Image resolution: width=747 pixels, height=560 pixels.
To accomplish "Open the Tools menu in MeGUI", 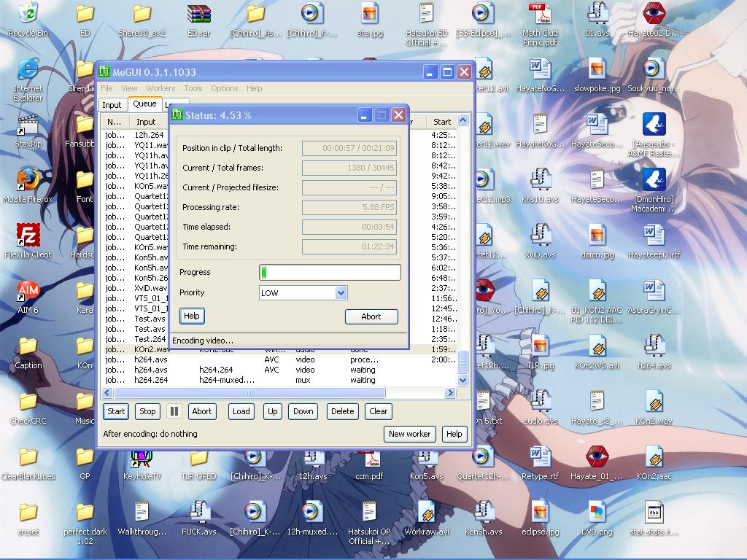I will [193, 88].
